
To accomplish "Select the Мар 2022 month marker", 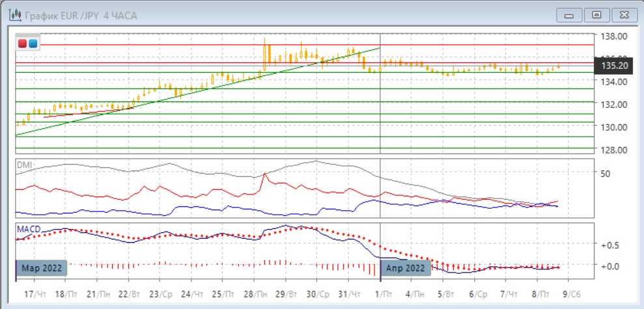I will pos(40,268).
